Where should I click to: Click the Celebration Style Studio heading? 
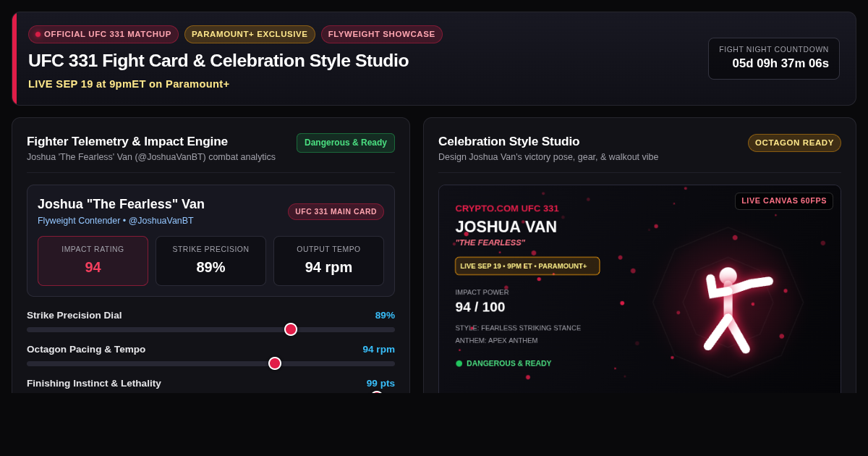click(x=509, y=142)
